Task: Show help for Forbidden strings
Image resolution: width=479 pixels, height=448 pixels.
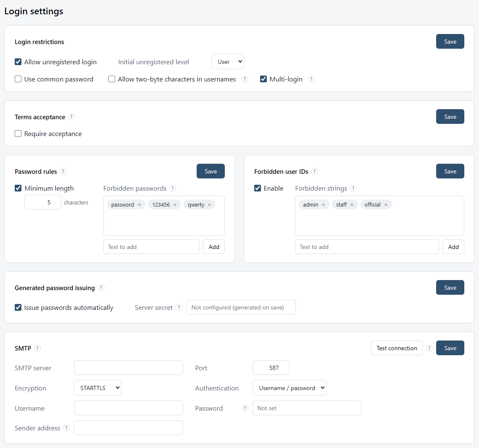Action: [353, 188]
